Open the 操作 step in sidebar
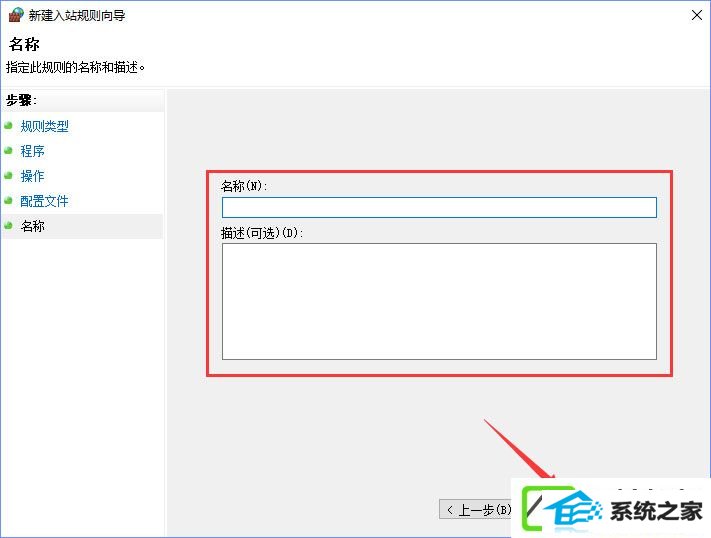711x538 pixels. tap(33, 176)
